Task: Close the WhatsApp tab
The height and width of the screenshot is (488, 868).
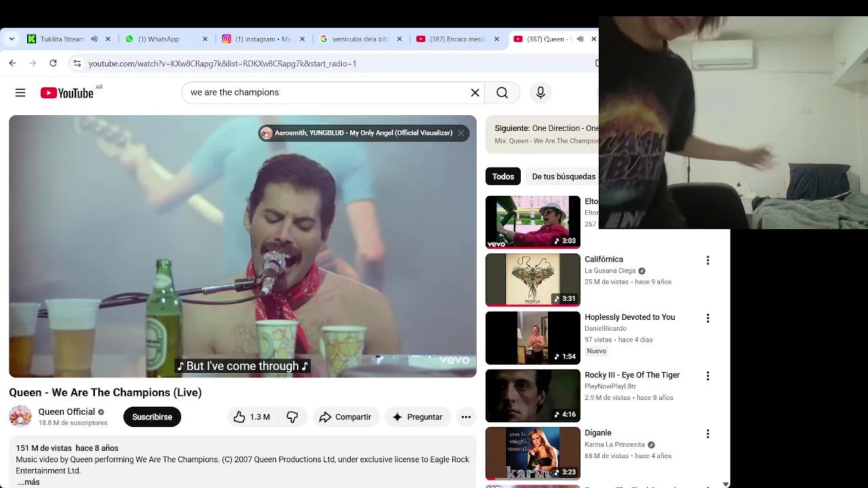Action: (205, 39)
